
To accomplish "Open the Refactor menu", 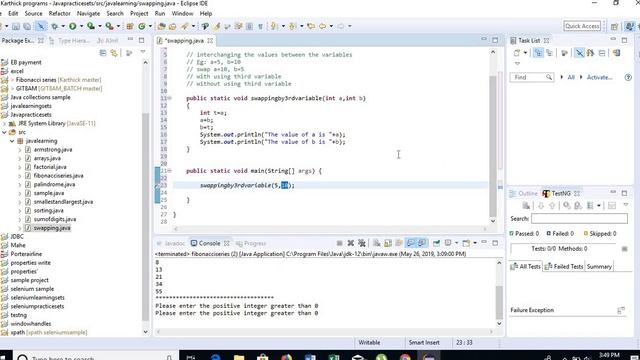I will click(60, 13).
